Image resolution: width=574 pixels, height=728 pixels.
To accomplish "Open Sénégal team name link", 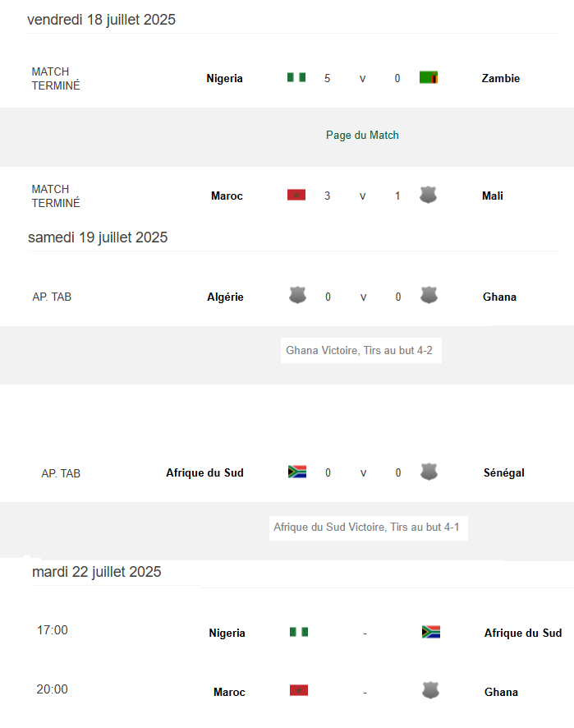I will click(x=504, y=473).
